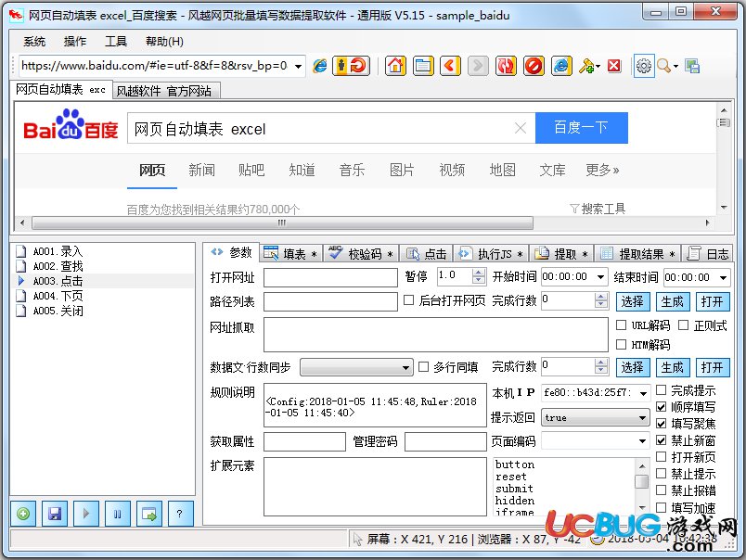This screenshot has height=560, width=746.
Task: Expand the 开始时间 time dropdown
Action: coord(600,276)
